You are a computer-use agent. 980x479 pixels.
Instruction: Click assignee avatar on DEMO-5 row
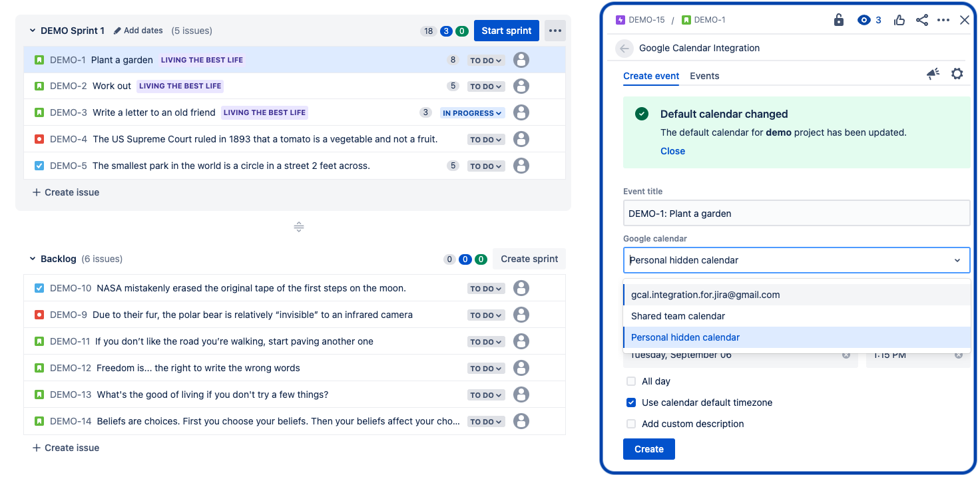521,166
